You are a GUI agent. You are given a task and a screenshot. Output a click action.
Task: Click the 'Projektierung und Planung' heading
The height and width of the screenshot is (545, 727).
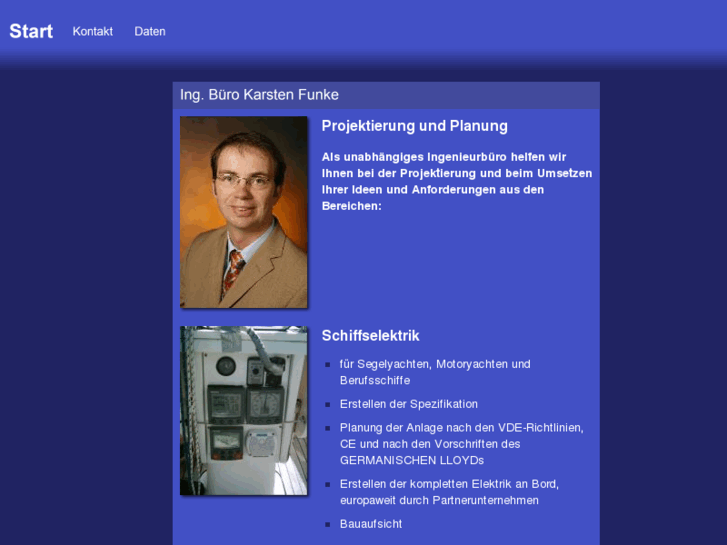click(x=415, y=126)
